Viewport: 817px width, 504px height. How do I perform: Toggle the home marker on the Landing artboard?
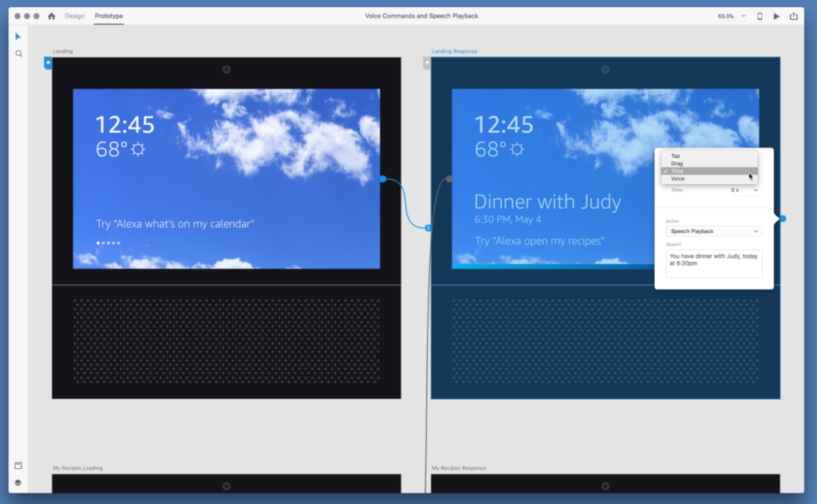pyautogui.click(x=48, y=62)
